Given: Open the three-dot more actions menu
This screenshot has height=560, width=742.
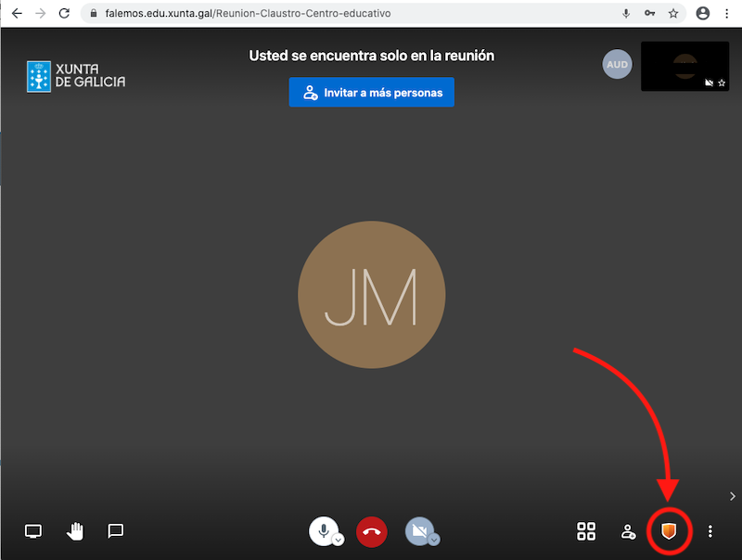Looking at the screenshot, I should point(710,531).
